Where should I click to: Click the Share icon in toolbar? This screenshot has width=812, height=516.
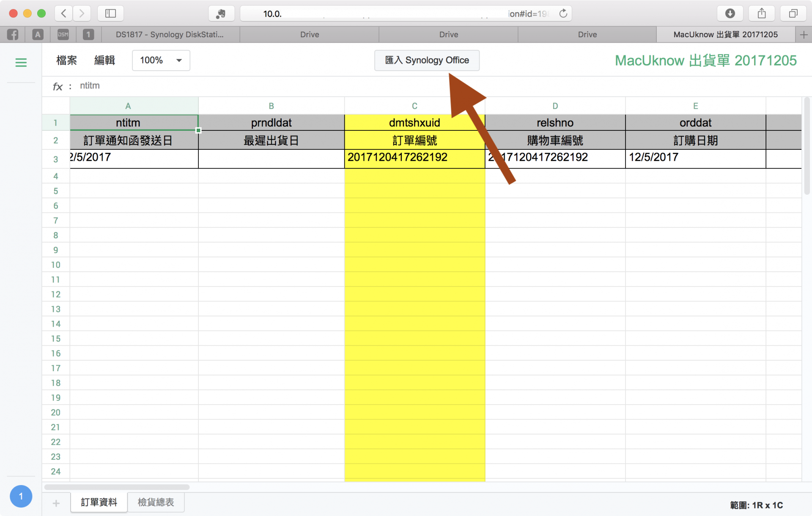tap(762, 14)
